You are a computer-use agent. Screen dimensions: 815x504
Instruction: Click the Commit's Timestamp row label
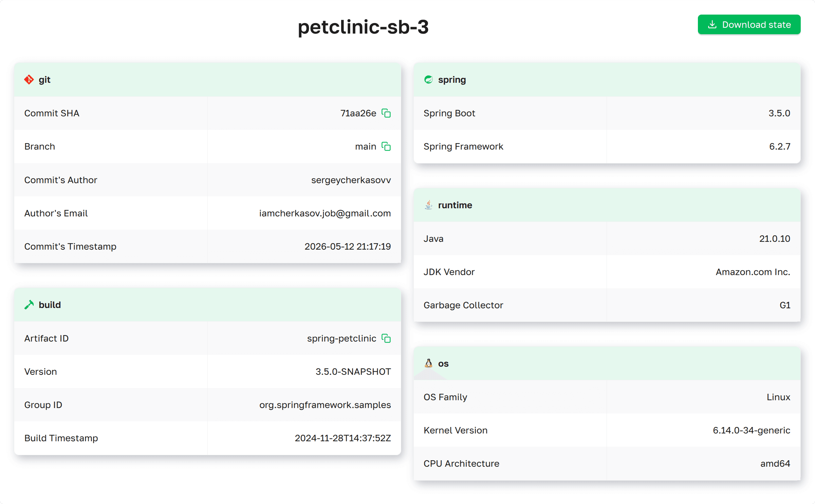70,247
